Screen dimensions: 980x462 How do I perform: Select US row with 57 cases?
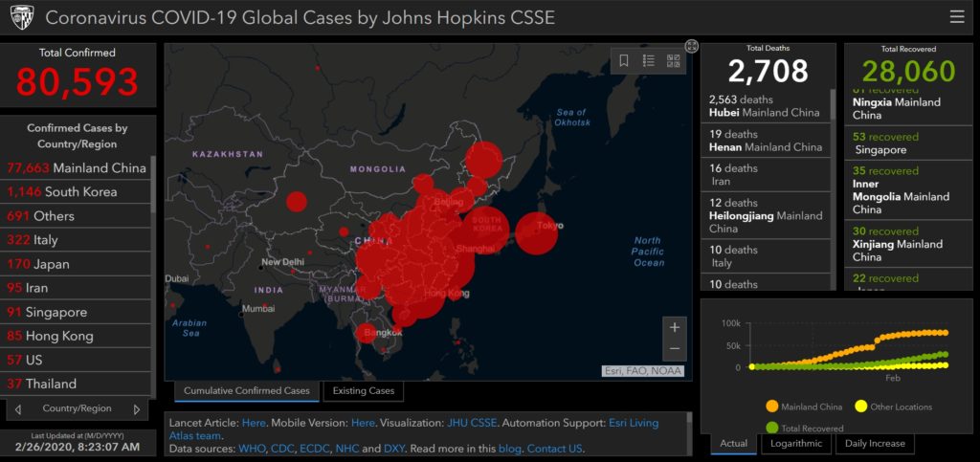click(77, 361)
